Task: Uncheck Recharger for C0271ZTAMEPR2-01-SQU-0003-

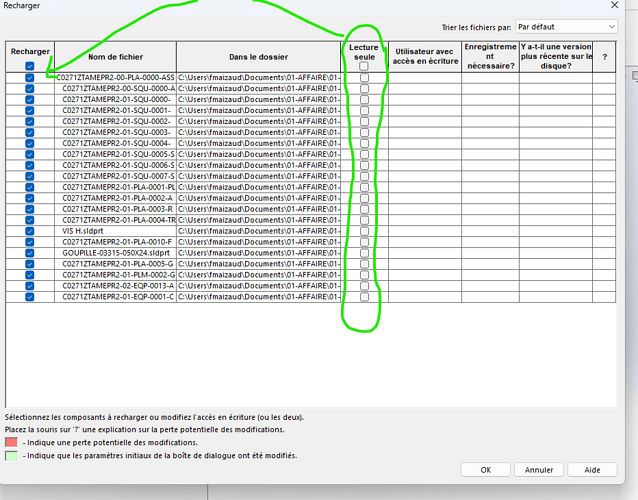Action: (x=30, y=133)
